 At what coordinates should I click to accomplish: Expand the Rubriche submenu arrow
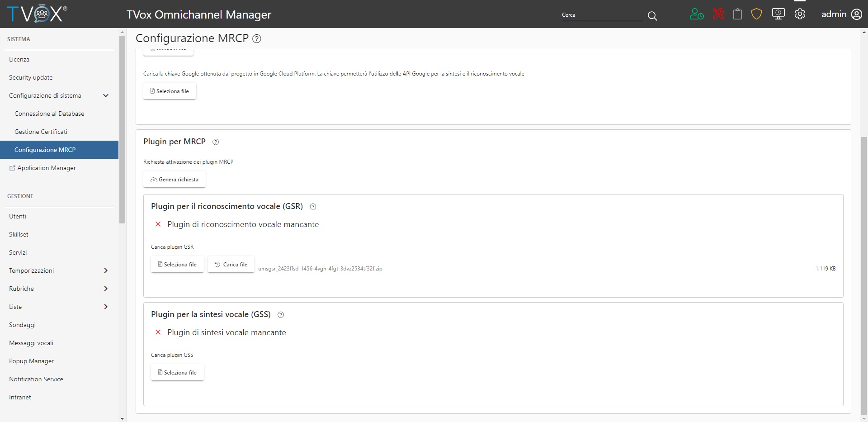click(x=106, y=289)
